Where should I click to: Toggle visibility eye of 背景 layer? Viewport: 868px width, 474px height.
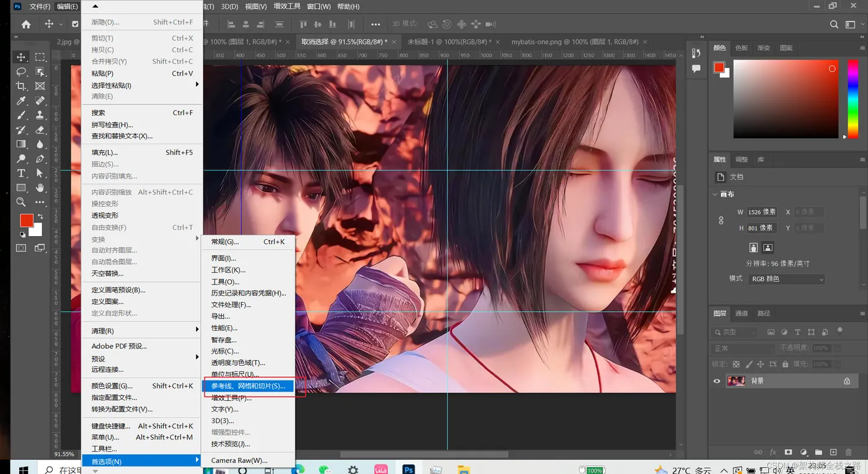(x=717, y=381)
